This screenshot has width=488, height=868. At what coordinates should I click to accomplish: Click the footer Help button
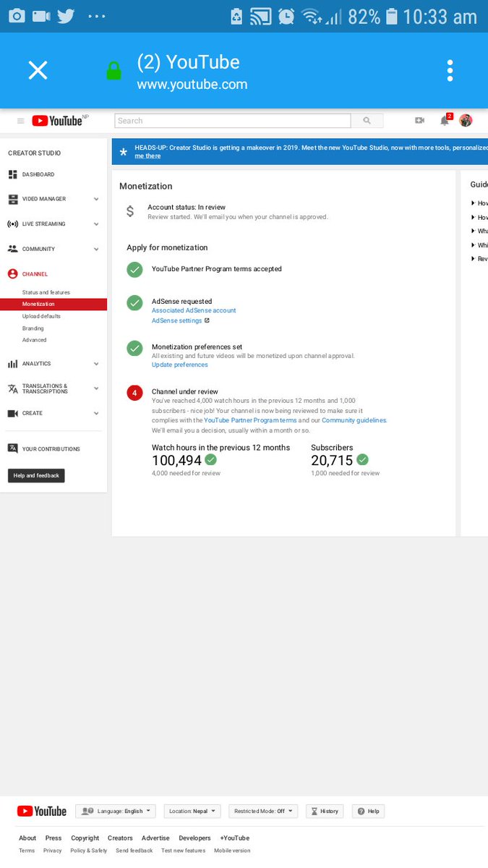[368, 812]
